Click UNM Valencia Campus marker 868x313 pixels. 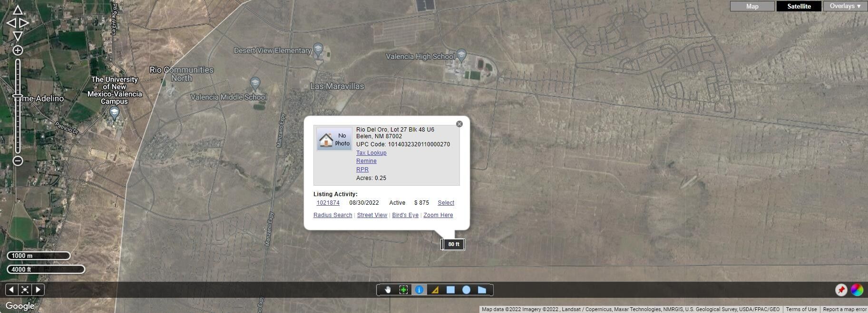click(x=114, y=114)
